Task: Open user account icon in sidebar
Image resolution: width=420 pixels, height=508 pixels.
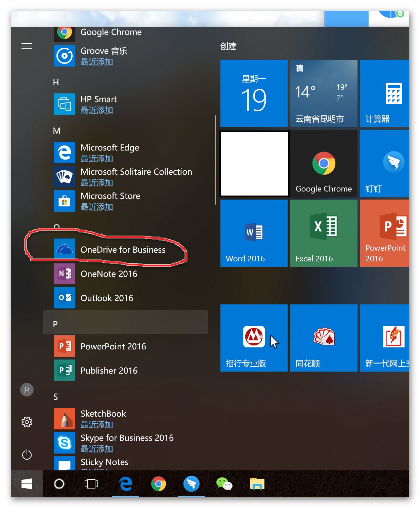Action: pos(27,390)
